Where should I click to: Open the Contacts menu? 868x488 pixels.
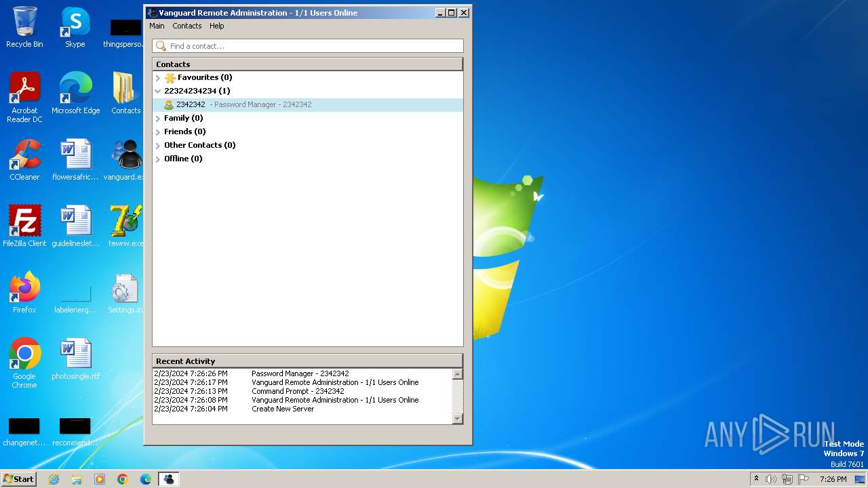[x=186, y=26]
